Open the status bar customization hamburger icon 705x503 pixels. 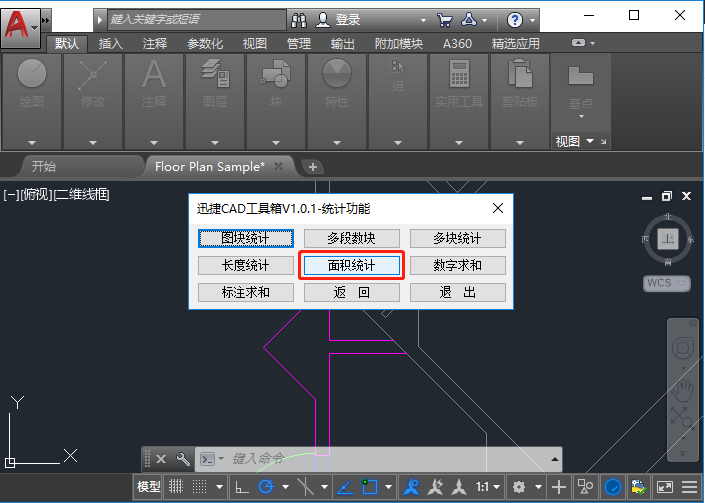[689, 487]
